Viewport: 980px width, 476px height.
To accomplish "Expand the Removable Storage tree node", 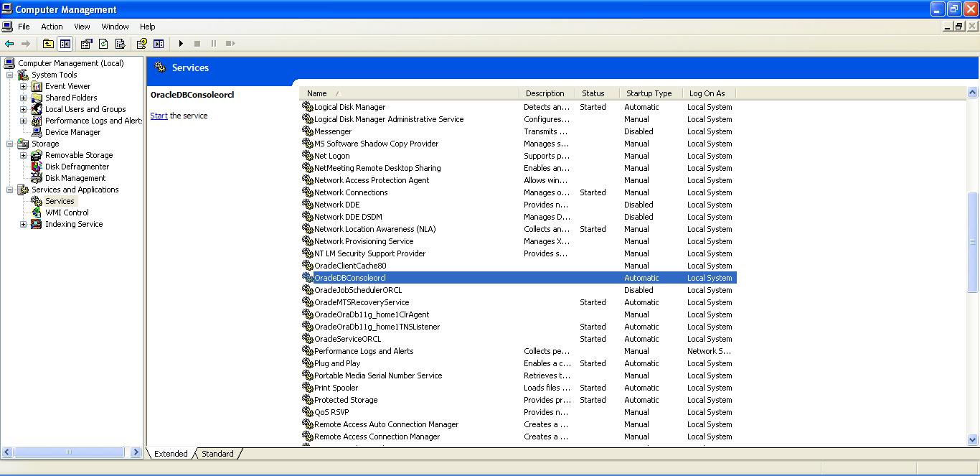I will pyautogui.click(x=24, y=155).
